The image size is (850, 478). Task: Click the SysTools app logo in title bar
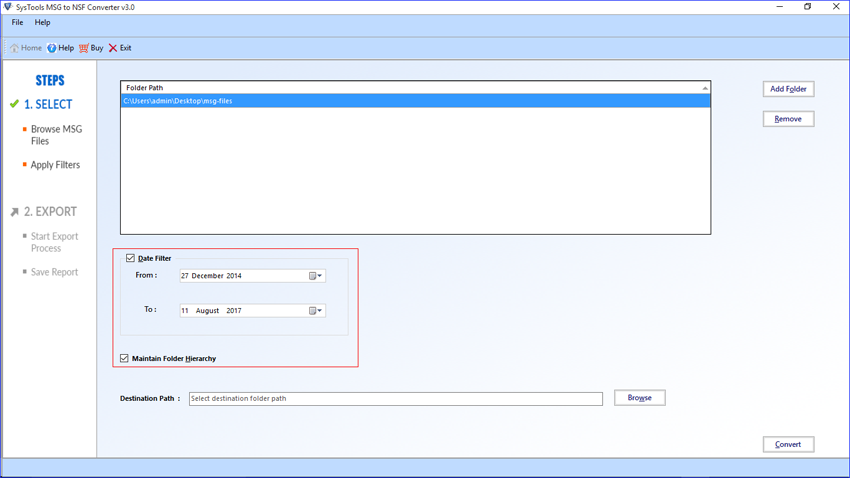coord(8,7)
